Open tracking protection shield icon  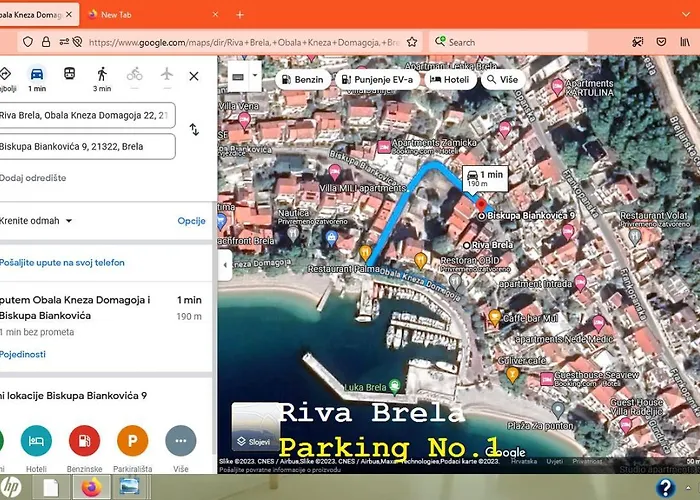click(28, 42)
